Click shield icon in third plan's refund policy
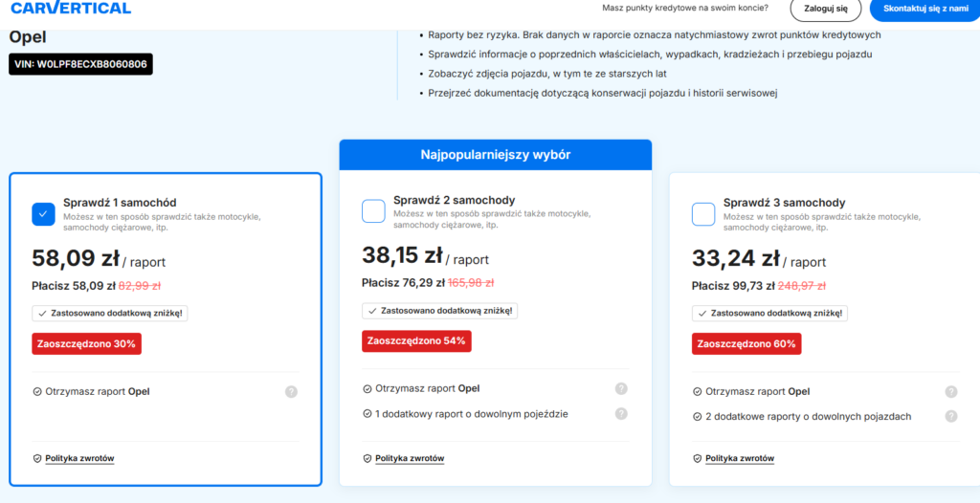This screenshot has height=503, width=980. [x=697, y=458]
